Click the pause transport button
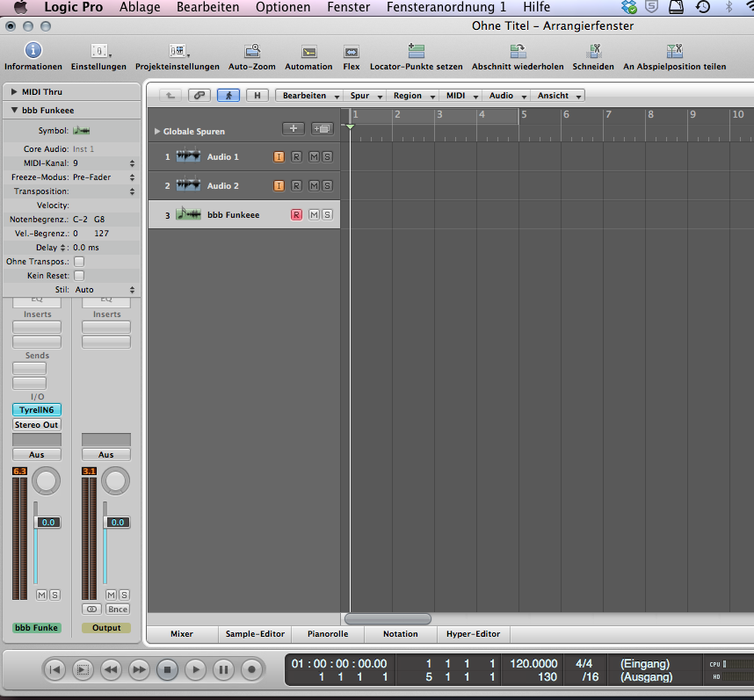This screenshot has width=754, height=700. tap(223, 669)
